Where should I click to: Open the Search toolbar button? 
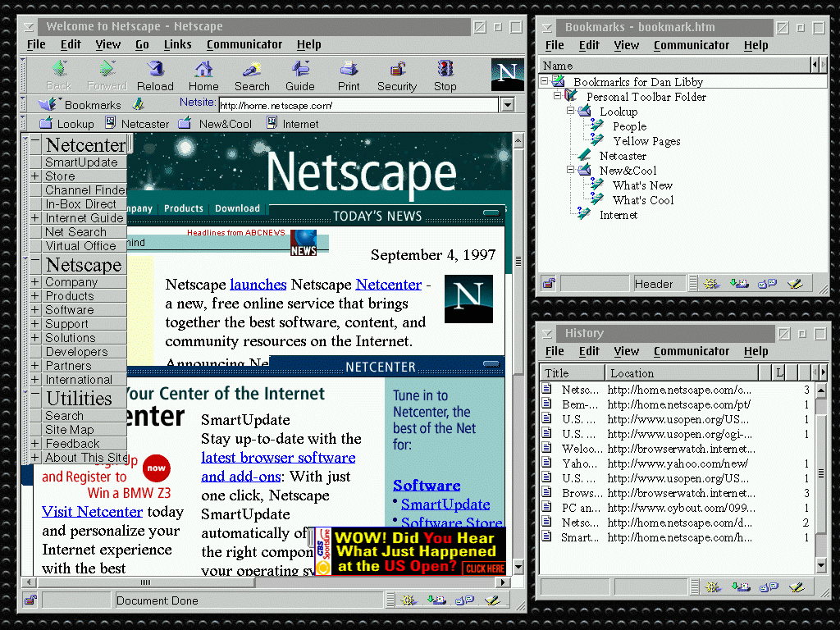252,75
